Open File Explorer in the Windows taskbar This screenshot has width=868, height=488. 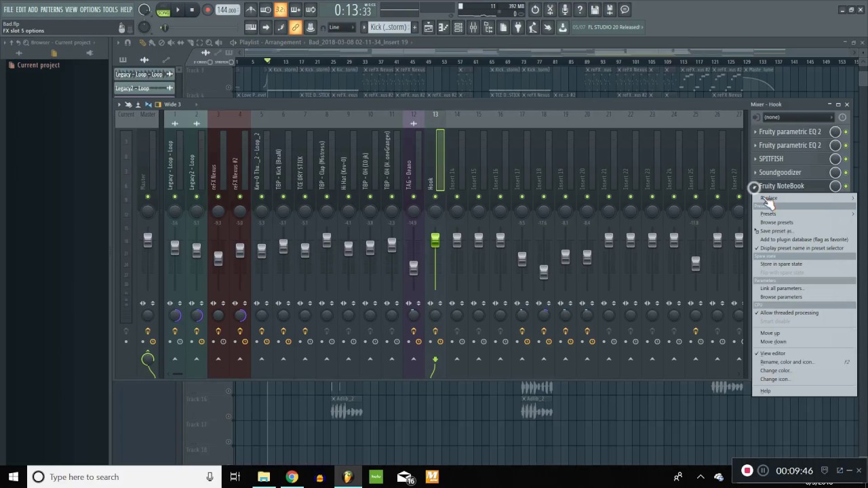(x=264, y=476)
